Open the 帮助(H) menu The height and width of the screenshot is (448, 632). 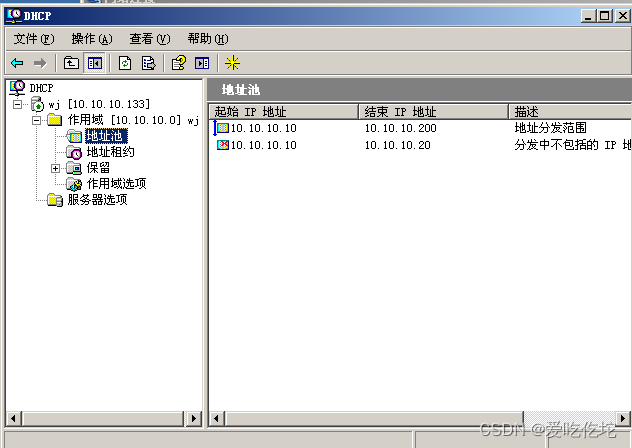208,39
